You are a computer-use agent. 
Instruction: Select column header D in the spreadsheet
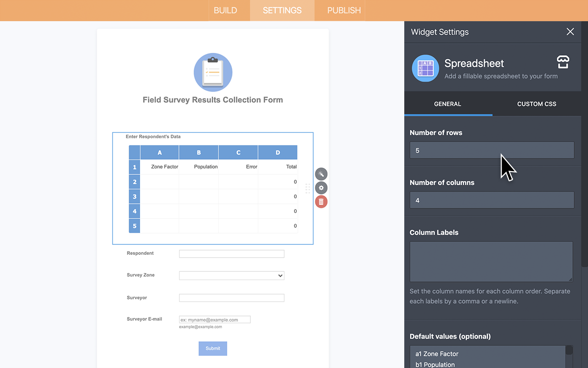point(277,152)
